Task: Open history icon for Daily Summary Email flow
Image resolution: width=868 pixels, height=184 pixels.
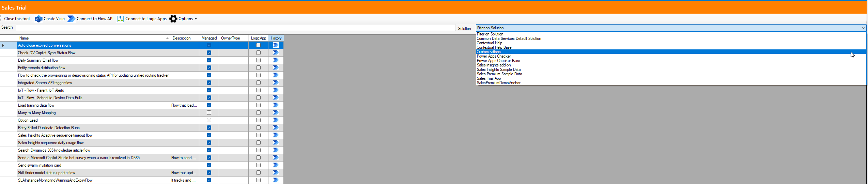Action: (x=276, y=60)
